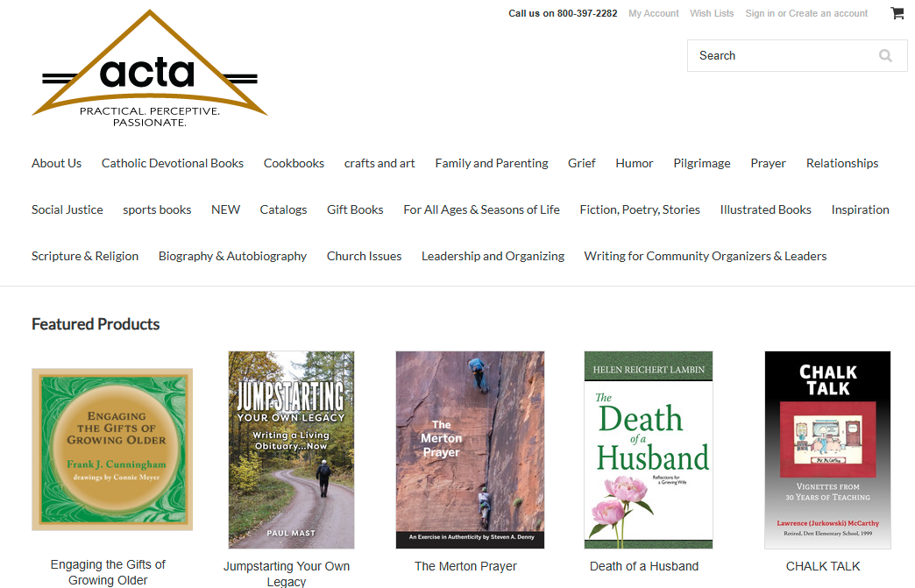Click inside the Search input field

[780, 55]
